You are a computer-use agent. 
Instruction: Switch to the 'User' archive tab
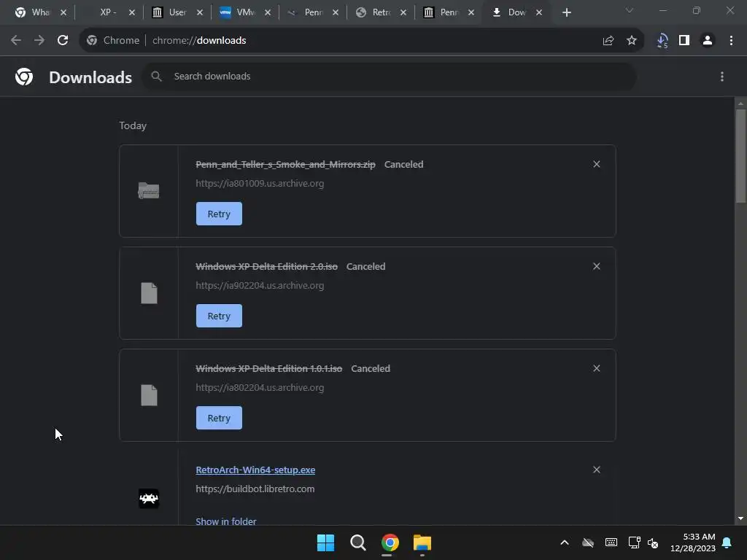(x=177, y=12)
